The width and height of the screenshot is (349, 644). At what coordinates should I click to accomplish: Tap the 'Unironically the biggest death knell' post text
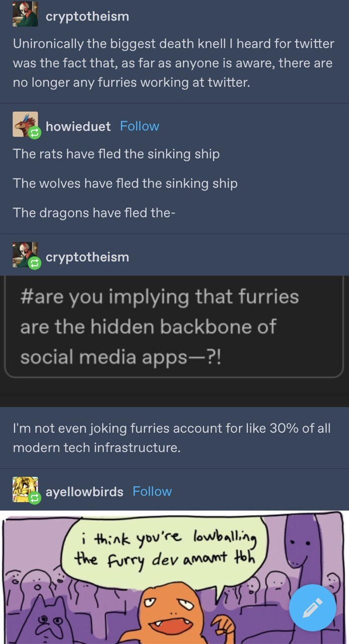pos(173,63)
